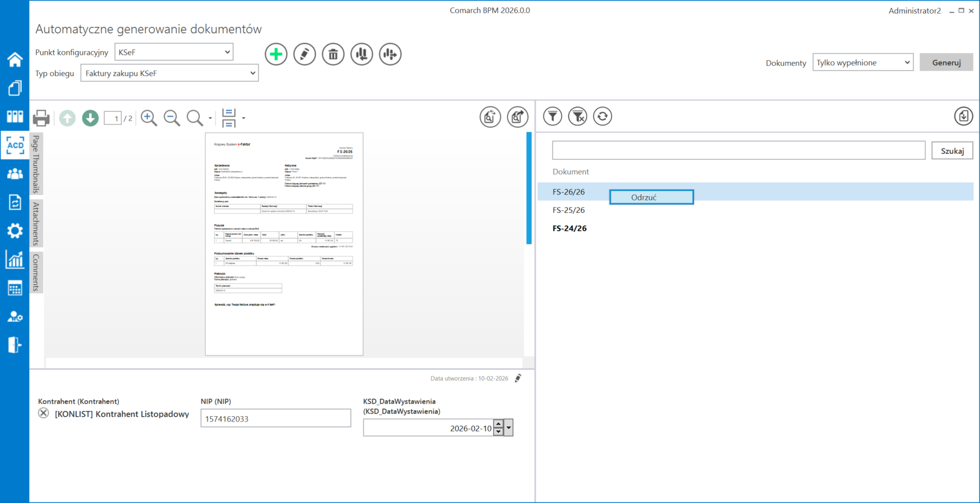Open the Page Thumbnails side tab
Screen dimensions: 980x503
[x=36, y=164]
